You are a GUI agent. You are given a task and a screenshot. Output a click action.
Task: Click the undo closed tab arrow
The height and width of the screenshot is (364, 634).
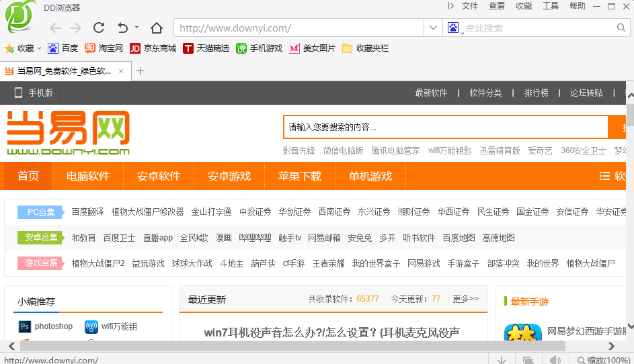122,28
